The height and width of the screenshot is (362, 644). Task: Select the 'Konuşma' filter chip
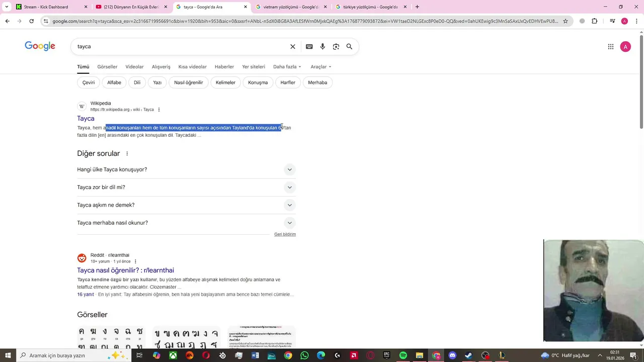(x=258, y=82)
